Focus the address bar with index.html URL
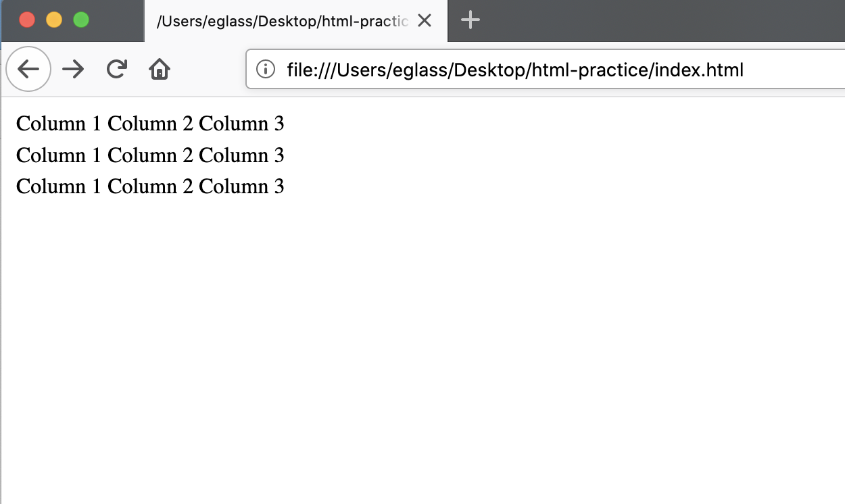 [x=546, y=69]
